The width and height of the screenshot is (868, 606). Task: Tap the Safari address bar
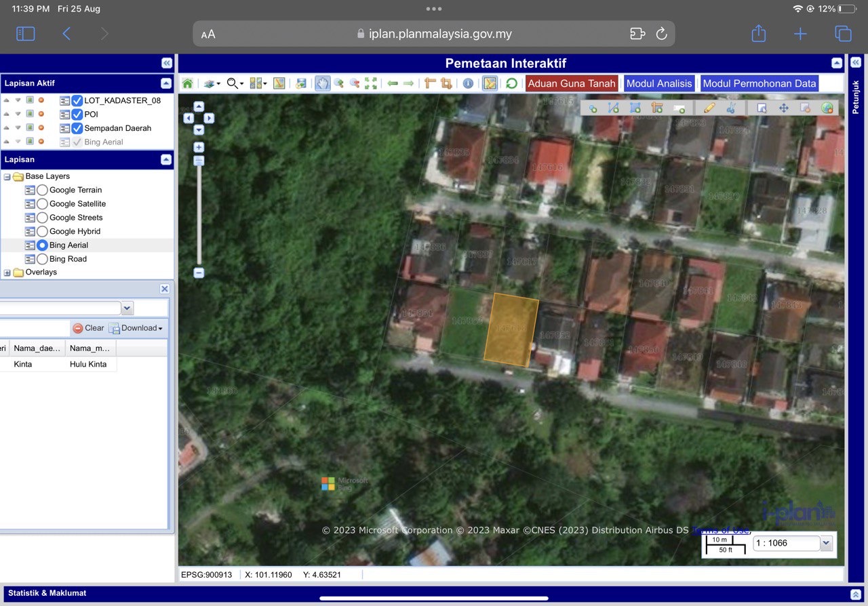point(434,34)
